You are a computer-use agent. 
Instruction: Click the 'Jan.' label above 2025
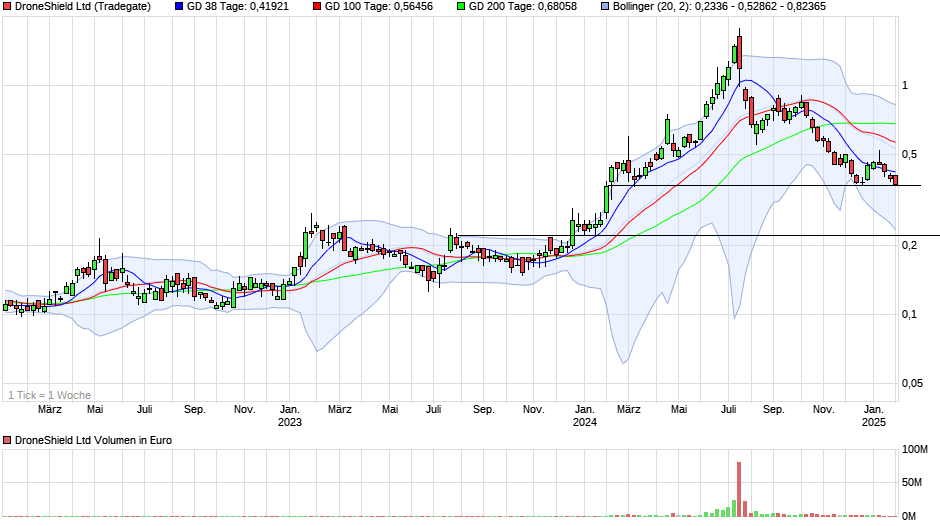873,410
